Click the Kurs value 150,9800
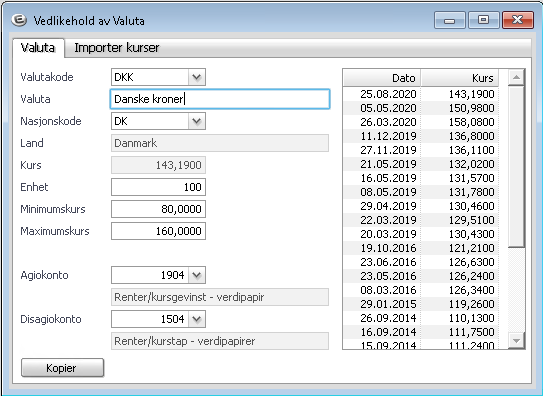 tap(471, 108)
